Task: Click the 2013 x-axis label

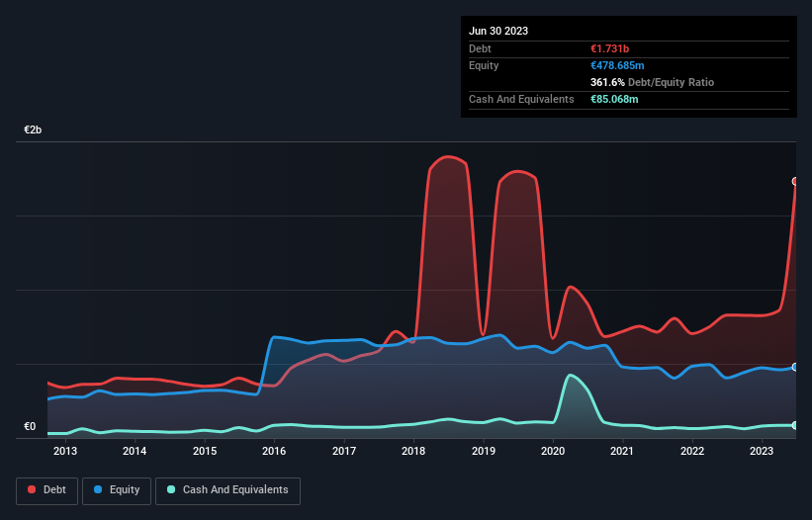Action: 65,451
